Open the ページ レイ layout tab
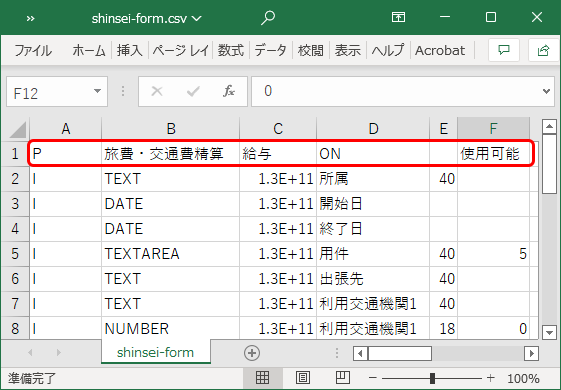 pos(181,50)
